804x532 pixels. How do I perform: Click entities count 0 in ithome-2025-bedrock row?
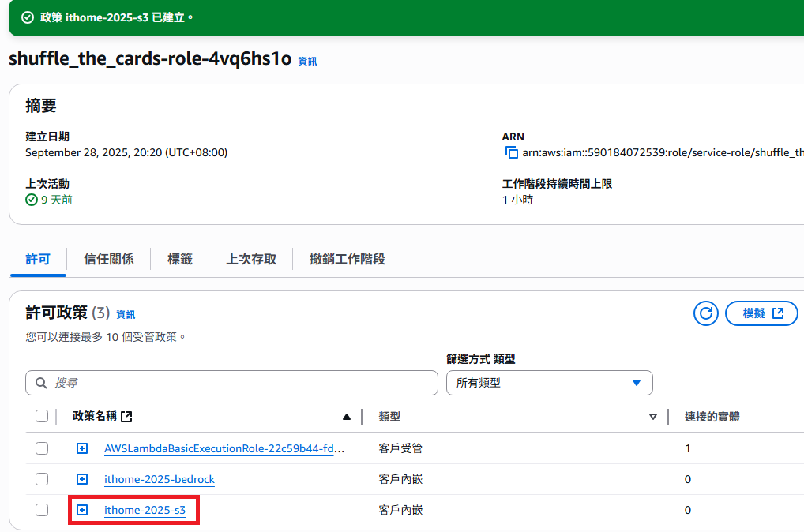click(x=688, y=479)
